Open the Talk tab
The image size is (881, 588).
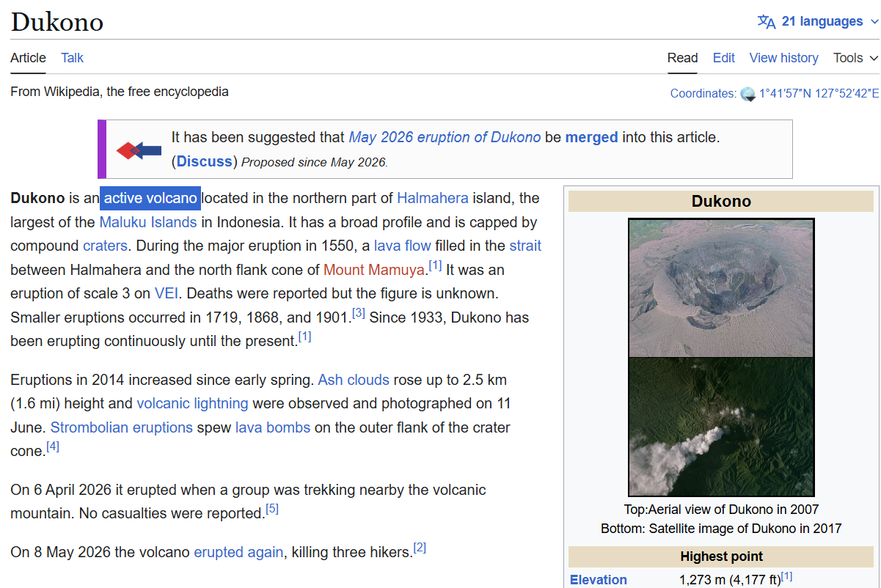[x=72, y=58]
